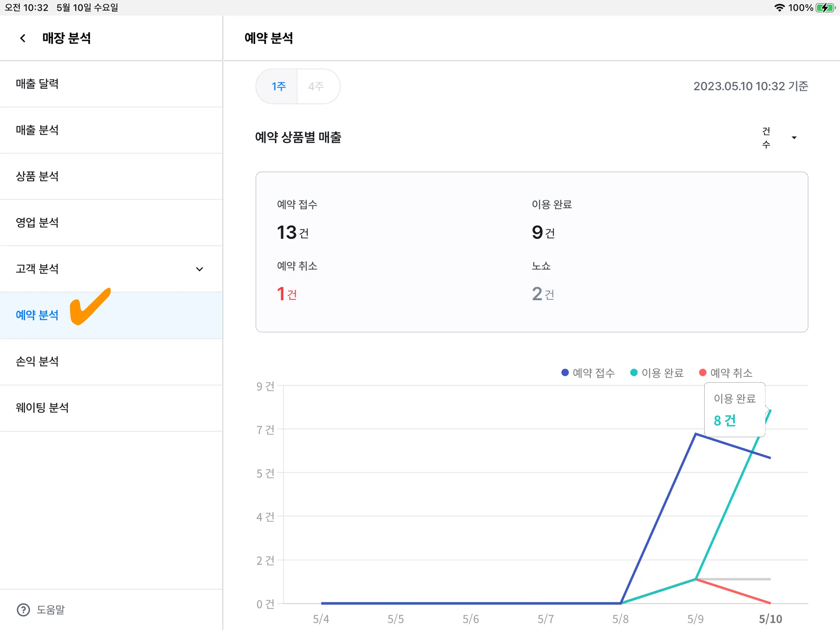
Task: Go to 상품 분석 section
Action: click(x=37, y=176)
